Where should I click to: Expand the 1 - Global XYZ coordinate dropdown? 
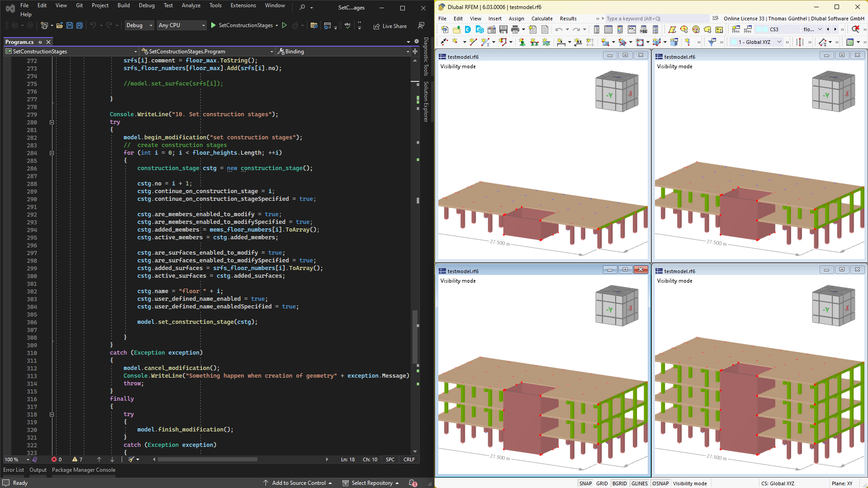[x=779, y=42]
